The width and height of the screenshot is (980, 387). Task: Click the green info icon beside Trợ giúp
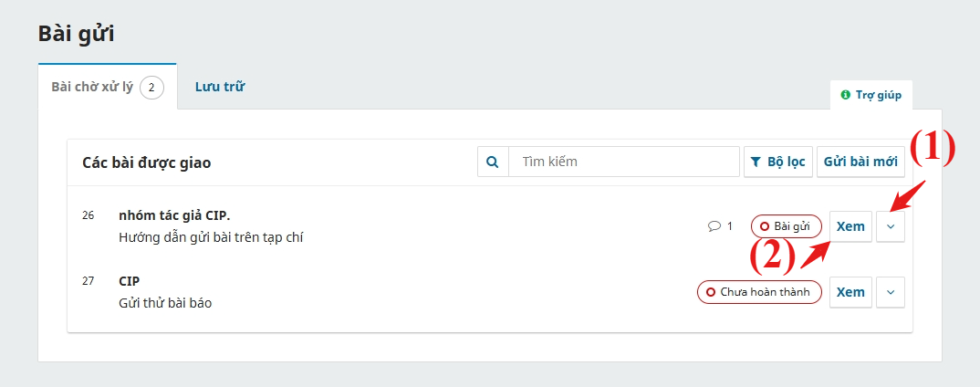(846, 95)
